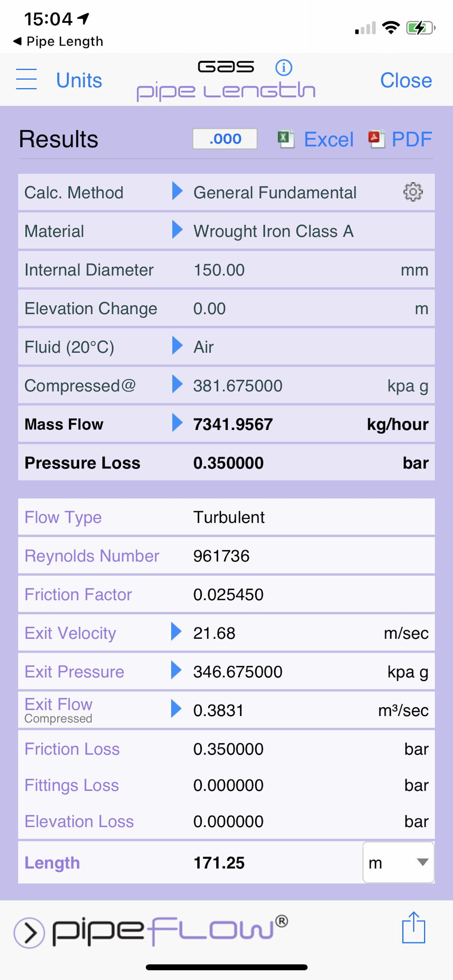This screenshot has height=980, width=453.
Task: Tap Mass Flow value 7341.9567
Action: point(233,424)
